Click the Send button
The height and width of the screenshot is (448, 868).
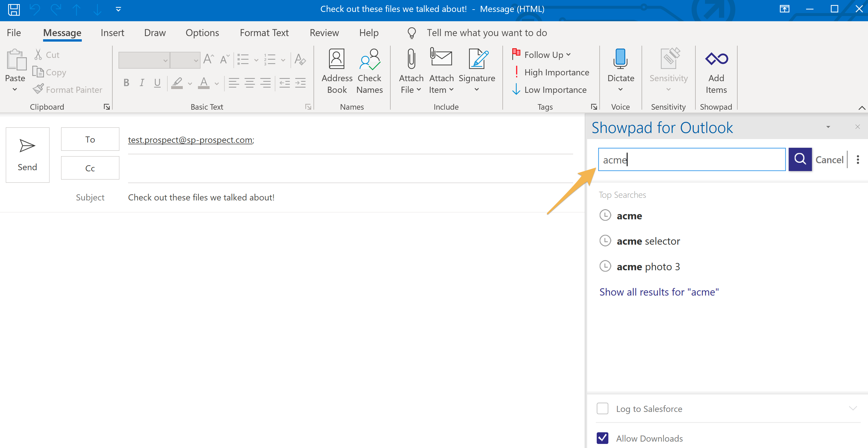click(x=28, y=155)
